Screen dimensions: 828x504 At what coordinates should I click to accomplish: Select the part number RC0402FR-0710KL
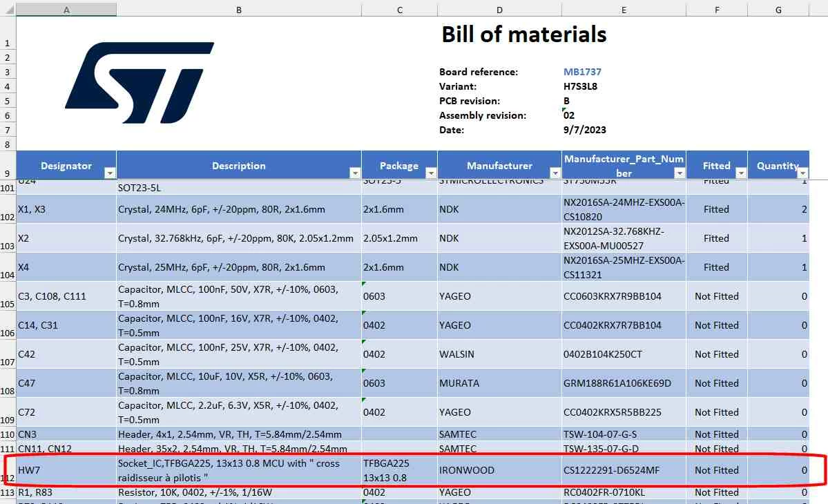[624, 492]
